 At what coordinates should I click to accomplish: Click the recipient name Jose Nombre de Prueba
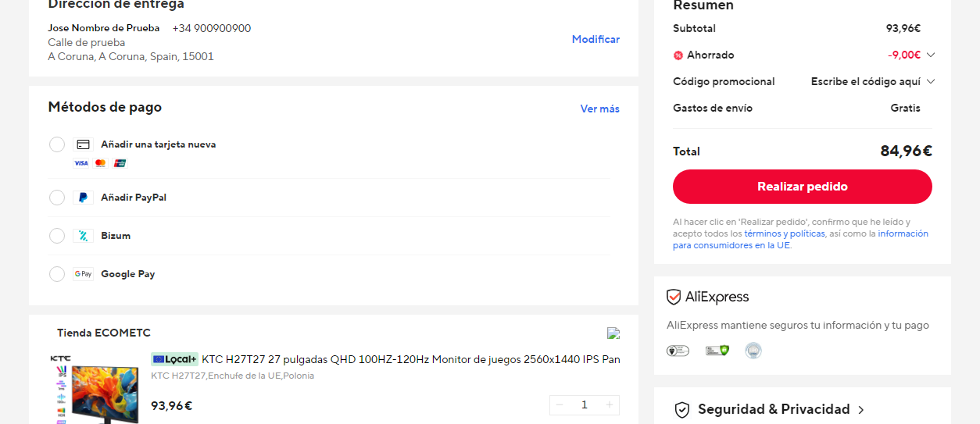[x=104, y=28]
